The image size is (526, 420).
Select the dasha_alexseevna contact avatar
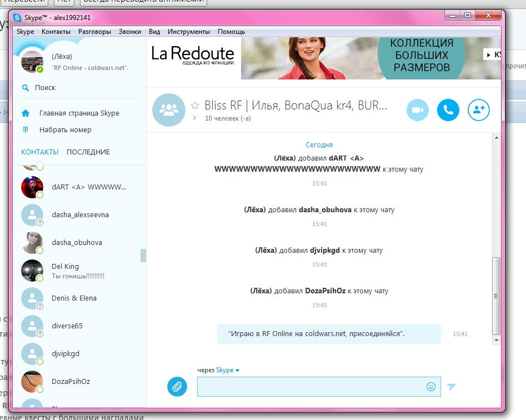(x=32, y=215)
